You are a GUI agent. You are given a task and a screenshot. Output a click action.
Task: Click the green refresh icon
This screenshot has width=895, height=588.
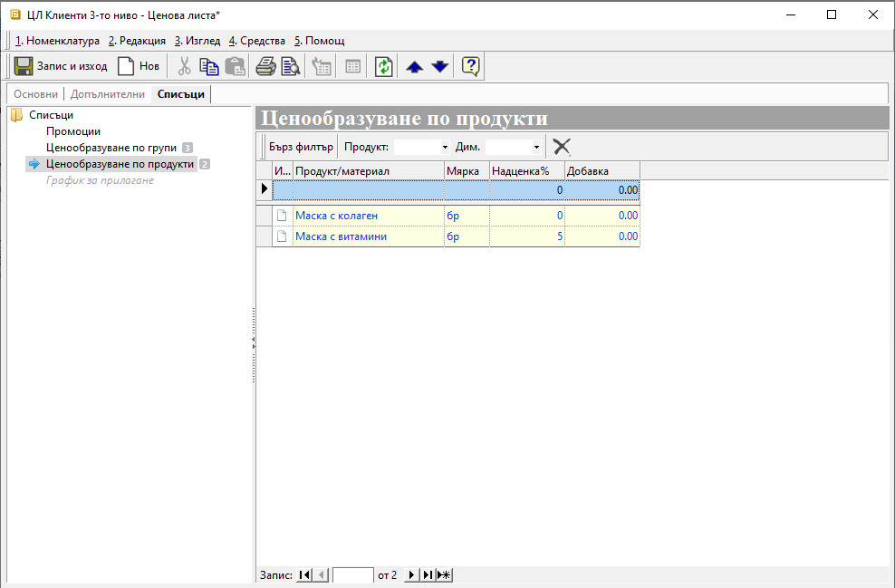pos(384,66)
